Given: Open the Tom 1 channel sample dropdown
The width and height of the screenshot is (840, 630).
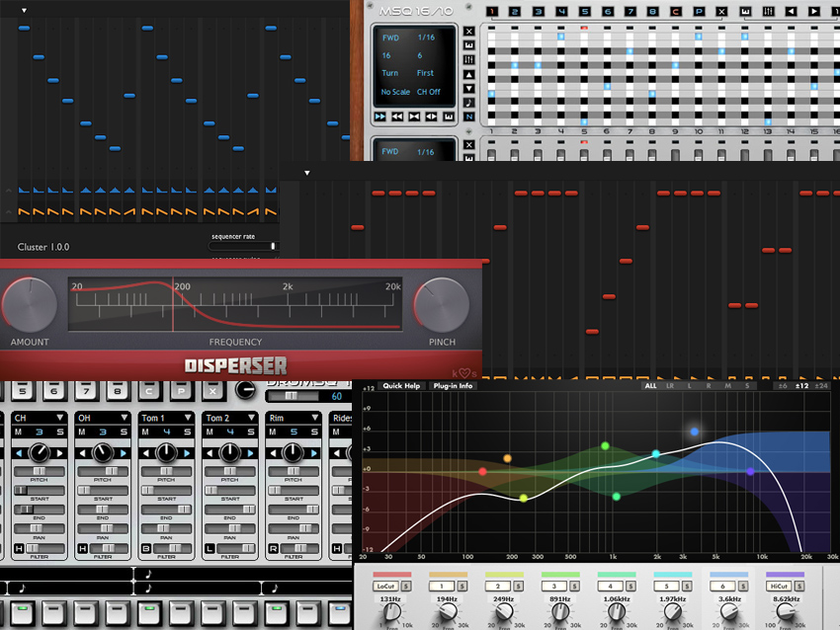Looking at the screenshot, I should (188, 418).
